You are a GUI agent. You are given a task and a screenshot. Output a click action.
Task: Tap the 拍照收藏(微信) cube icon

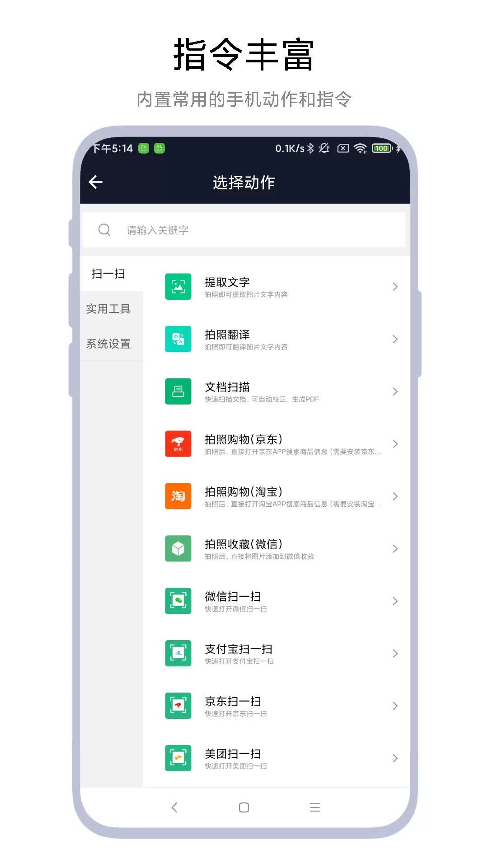tap(178, 549)
